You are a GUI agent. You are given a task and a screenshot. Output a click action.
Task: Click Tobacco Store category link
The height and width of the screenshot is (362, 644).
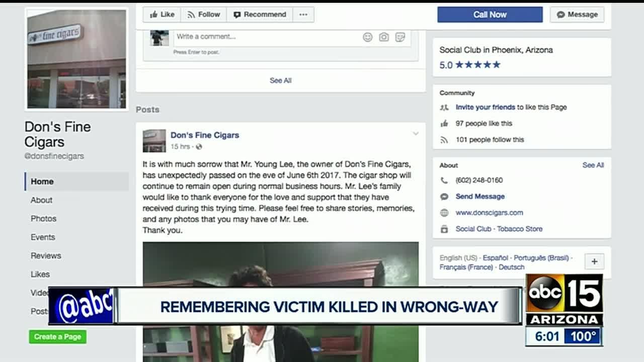(x=520, y=229)
